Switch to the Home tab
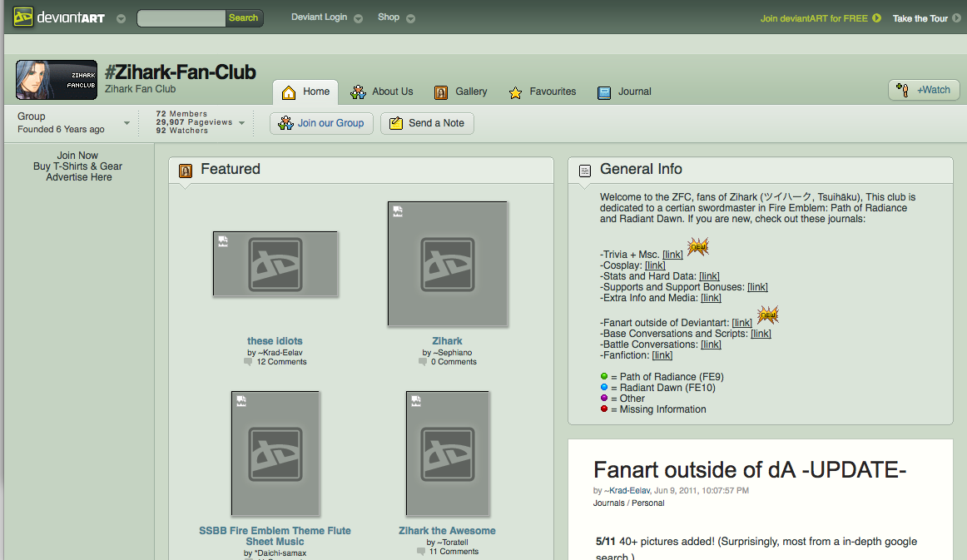The image size is (967, 560). pos(306,92)
